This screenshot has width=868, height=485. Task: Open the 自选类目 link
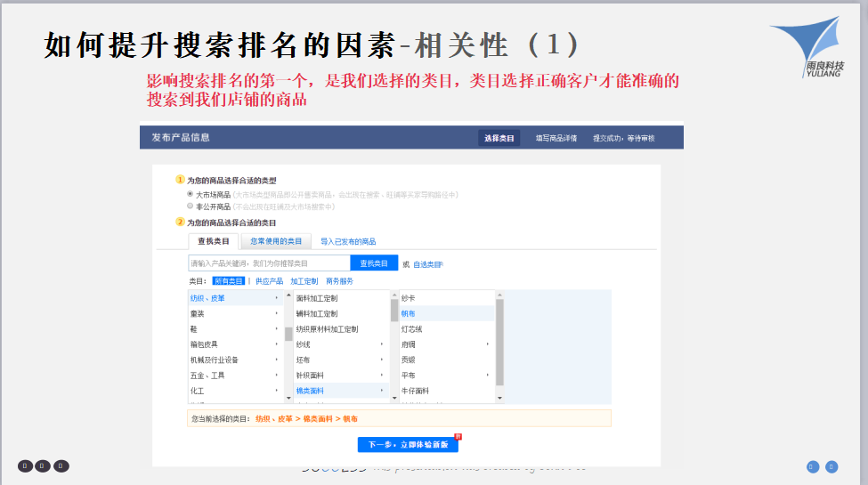428,264
